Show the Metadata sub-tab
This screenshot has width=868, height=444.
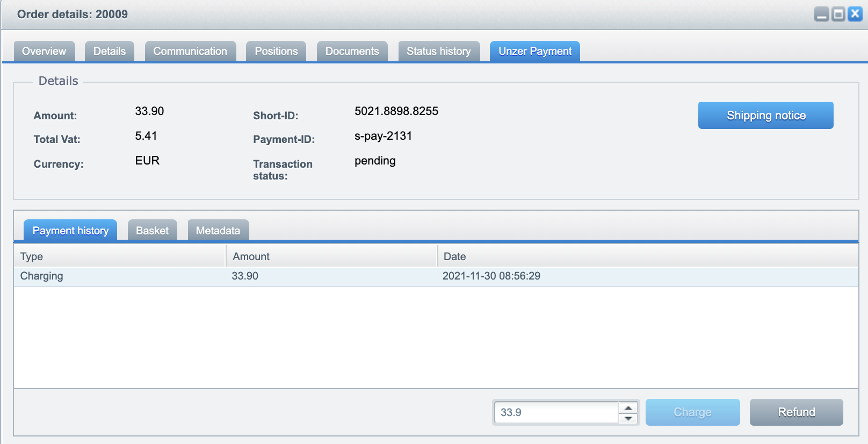(218, 231)
